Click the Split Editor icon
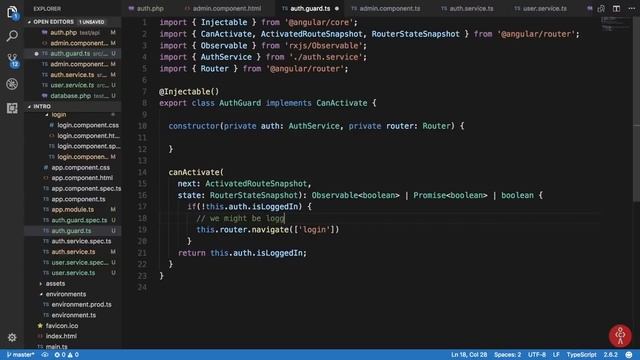 (x=616, y=8)
